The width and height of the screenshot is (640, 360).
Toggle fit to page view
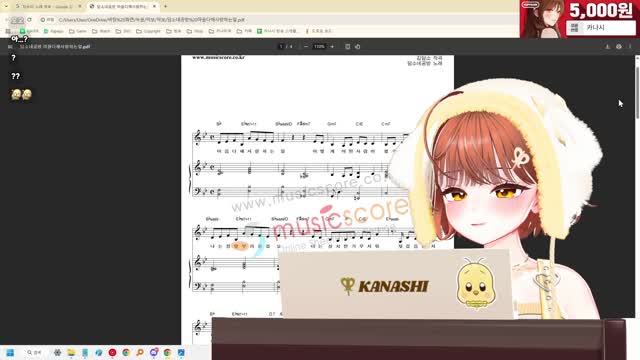click(347, 47)
